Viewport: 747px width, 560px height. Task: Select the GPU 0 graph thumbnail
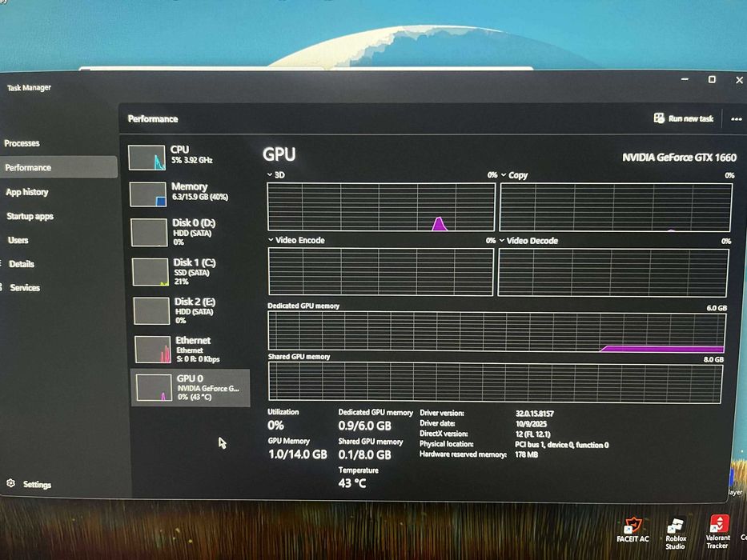[154, 387]
